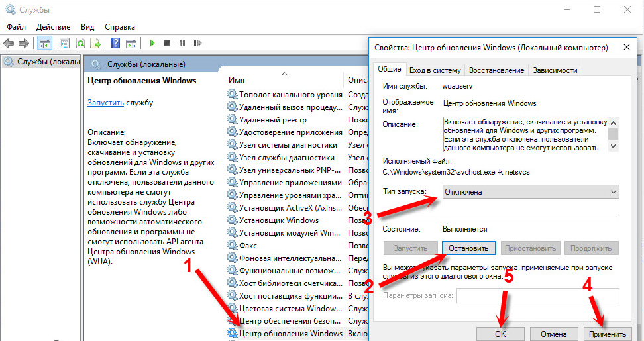Click the disabled Запустить button
Screen dimensions: 644x341
[410, 248]
